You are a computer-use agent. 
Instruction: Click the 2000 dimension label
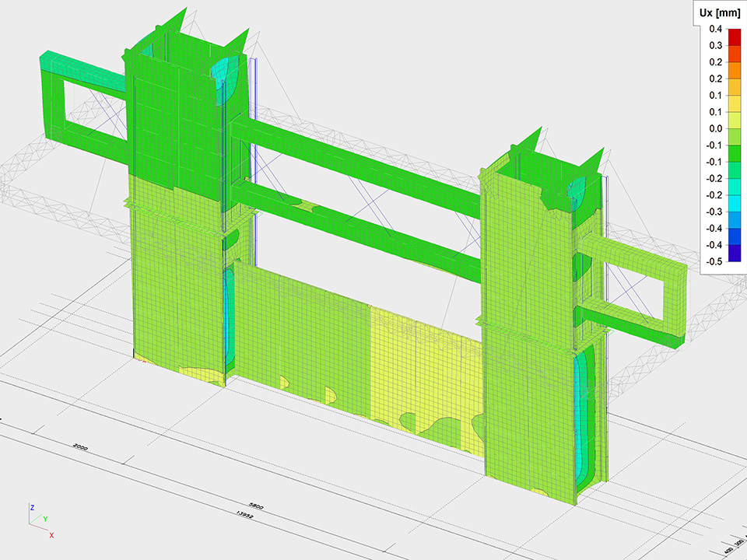pyautogui.click(x=79, y=446)
